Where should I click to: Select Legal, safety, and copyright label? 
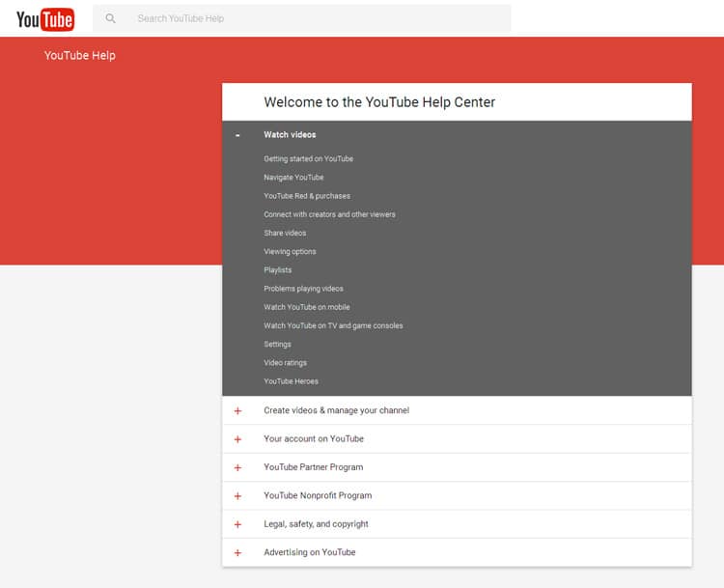[x=316, y=524]
